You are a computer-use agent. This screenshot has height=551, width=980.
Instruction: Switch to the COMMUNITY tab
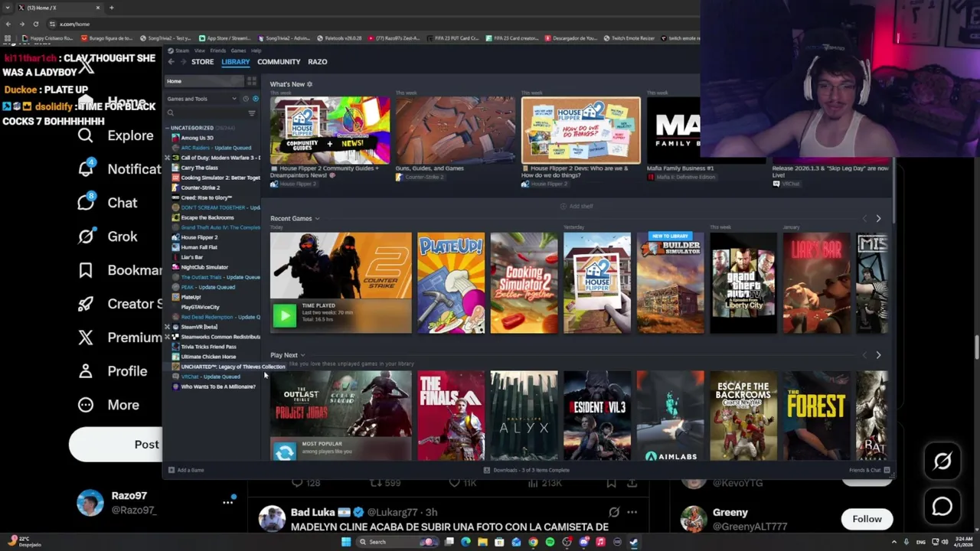[x=279, y=62]
